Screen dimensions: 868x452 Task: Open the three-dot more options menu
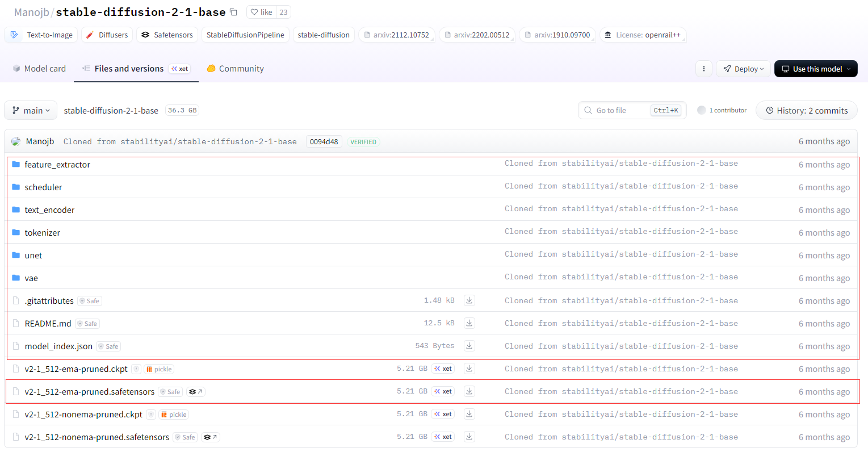(704, 69)
